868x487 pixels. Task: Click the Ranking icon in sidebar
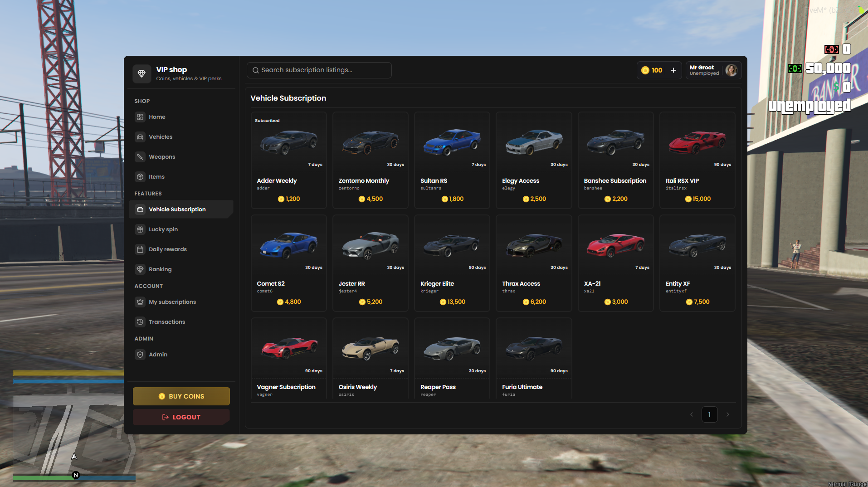tap(140, 269)
